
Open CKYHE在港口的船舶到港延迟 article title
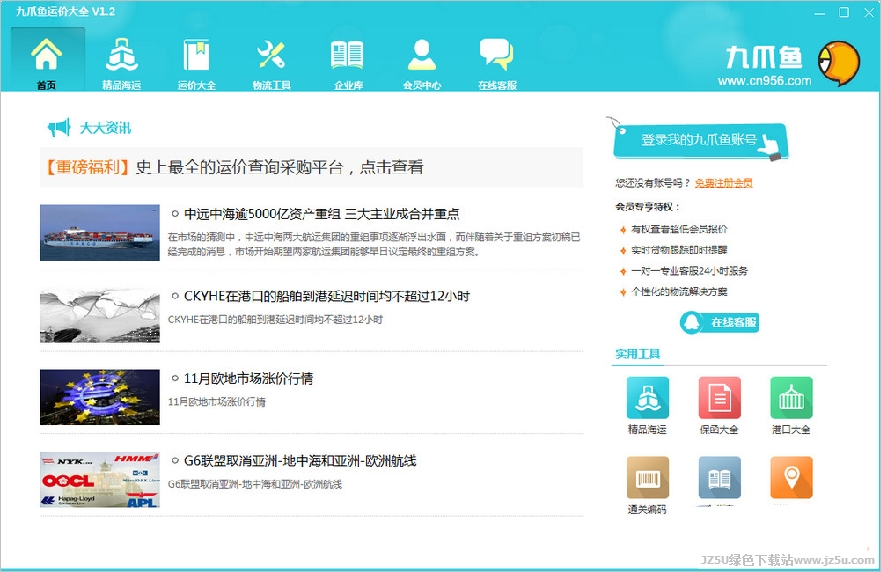(x=326, y=296)
